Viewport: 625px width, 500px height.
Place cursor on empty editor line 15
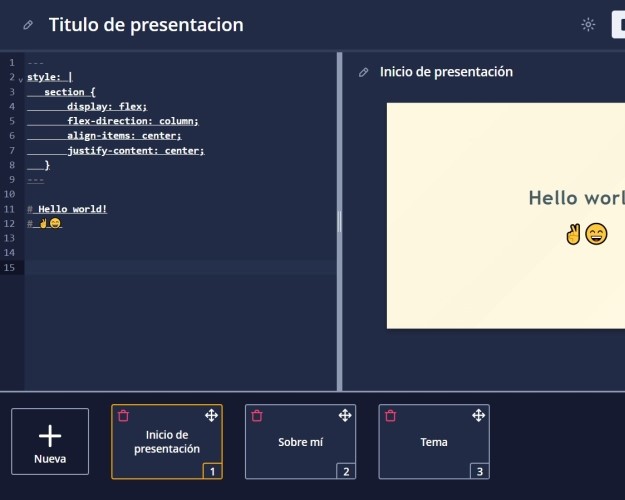[x=180, y=267]
